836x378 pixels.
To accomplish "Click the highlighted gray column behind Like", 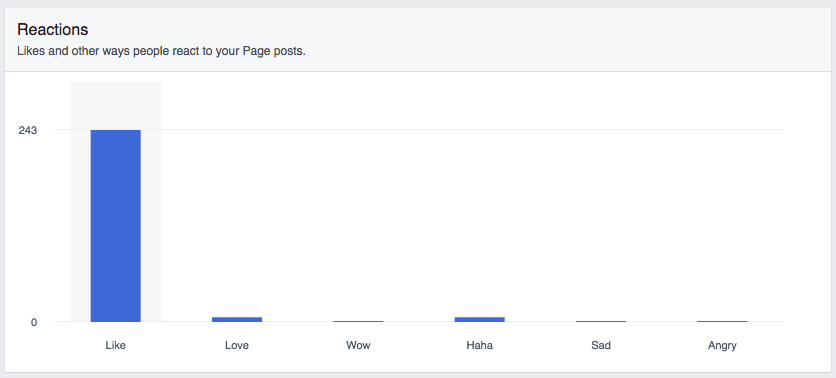I will [116, 202].
